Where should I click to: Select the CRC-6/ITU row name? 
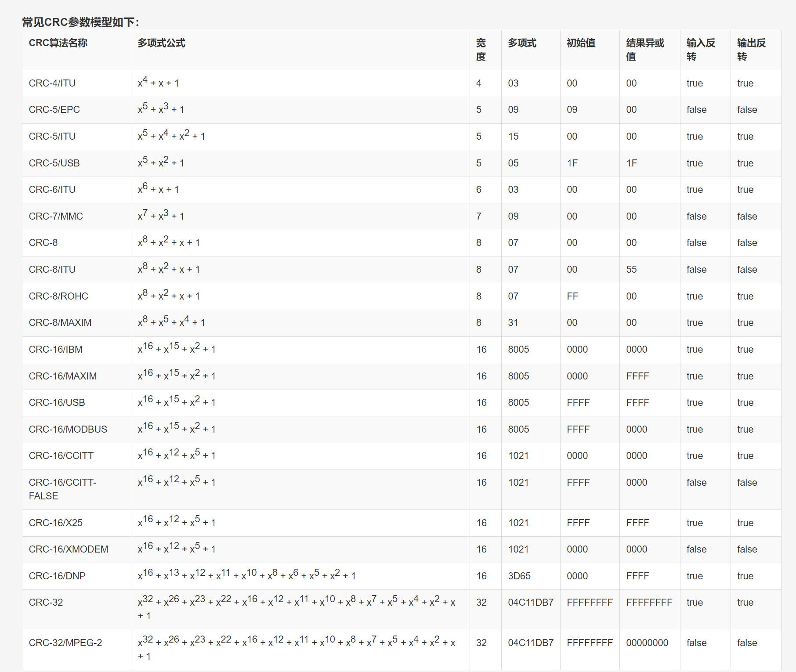(x=52, y=190)
